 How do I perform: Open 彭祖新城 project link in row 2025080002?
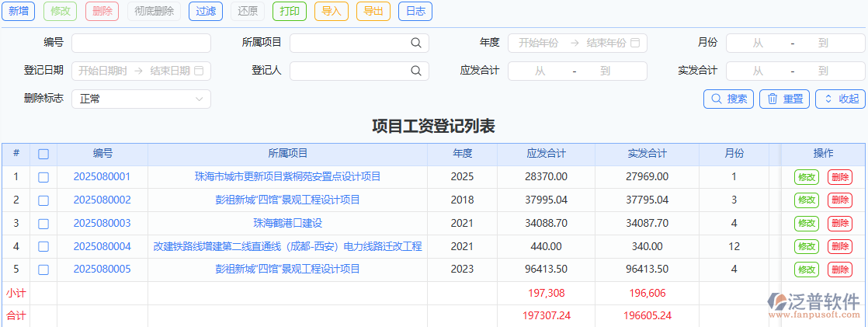(x=288, y=200)
